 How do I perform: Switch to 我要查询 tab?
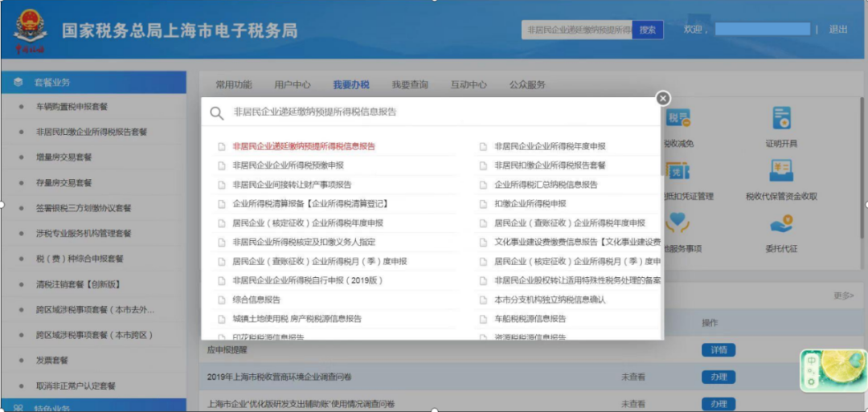[x=410, y=84]
